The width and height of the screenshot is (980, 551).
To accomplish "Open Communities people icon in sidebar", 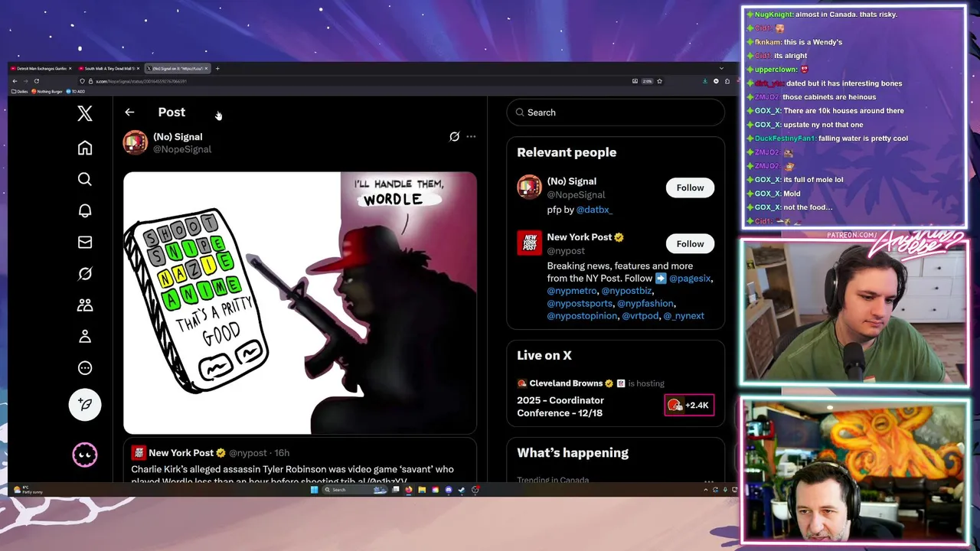I will (85, 305).
